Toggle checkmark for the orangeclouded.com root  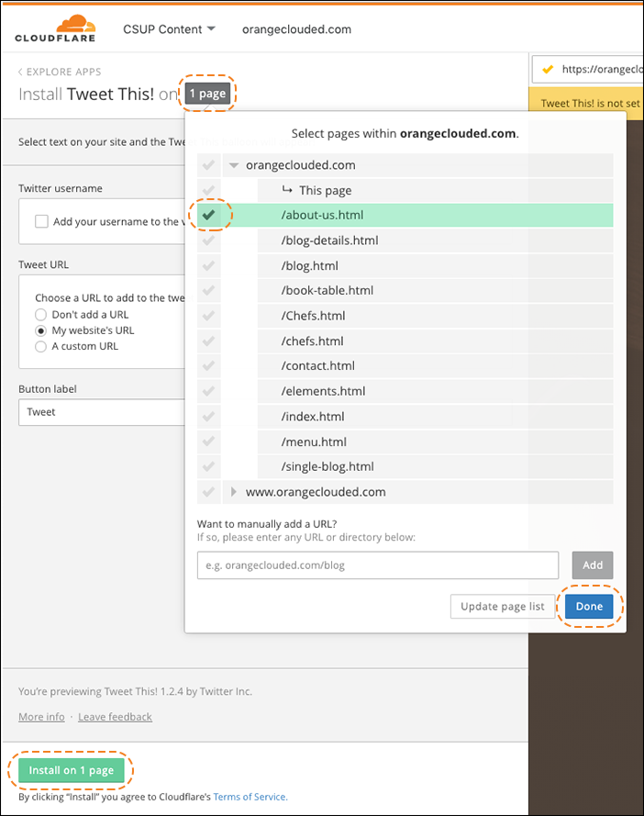(209, 165)
